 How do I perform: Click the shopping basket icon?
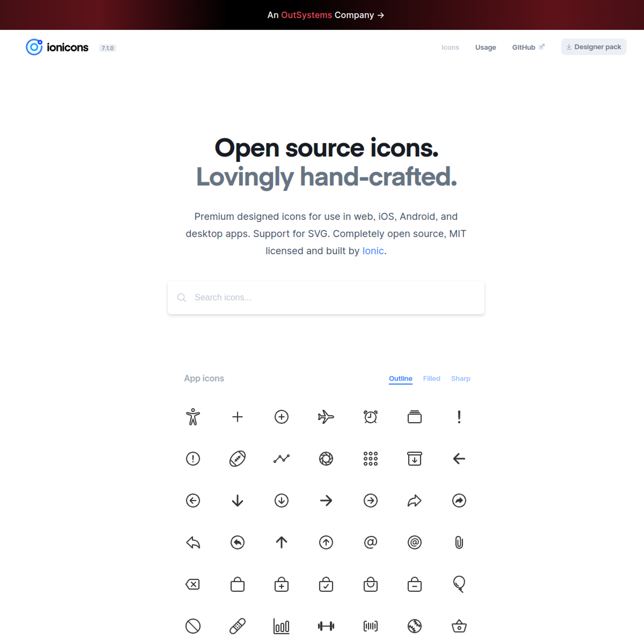459,626
